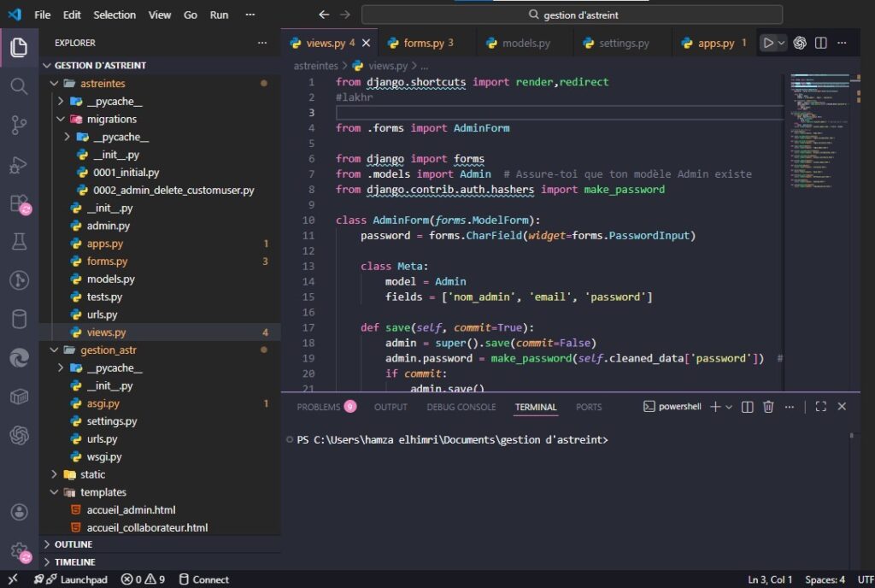Split the editor to the right
Image resolution: width=875 pixels, height=588 pixels.
coord(821,43)
